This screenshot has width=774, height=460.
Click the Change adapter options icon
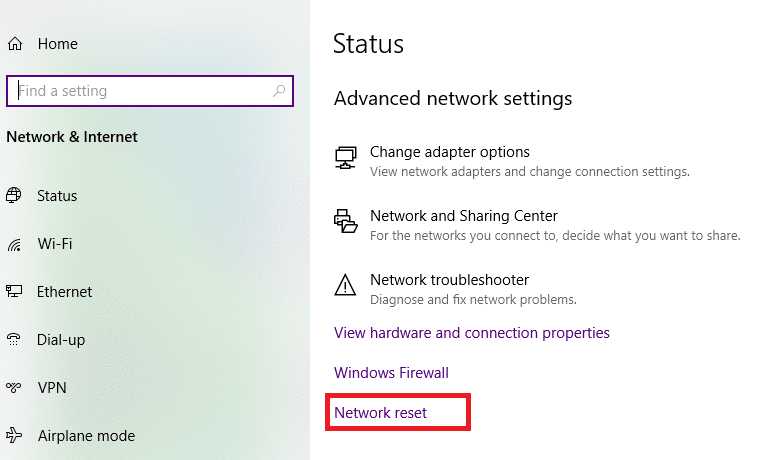pos(345,158)
